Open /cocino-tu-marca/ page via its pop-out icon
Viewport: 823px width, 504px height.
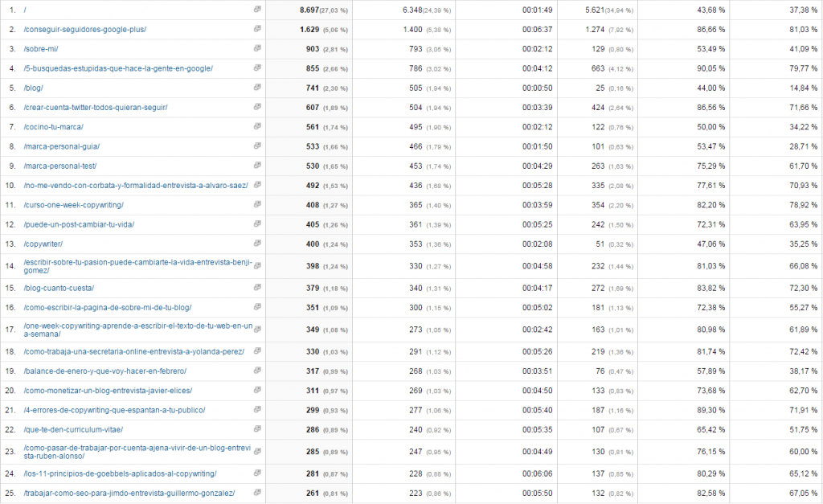pyautogui.click(x=257, y=127)
